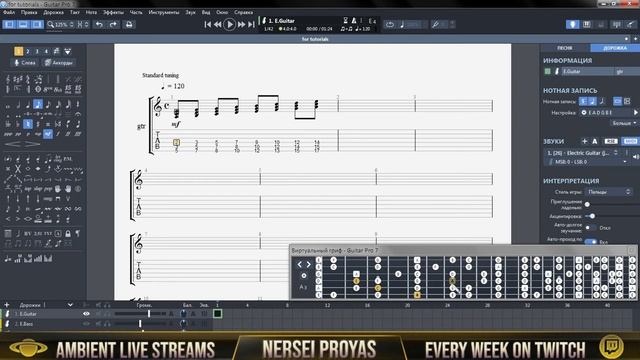Open the MSB 0 - LSB 0 dropdown
The height and width of the screenshot is (360, 640).
588,162
